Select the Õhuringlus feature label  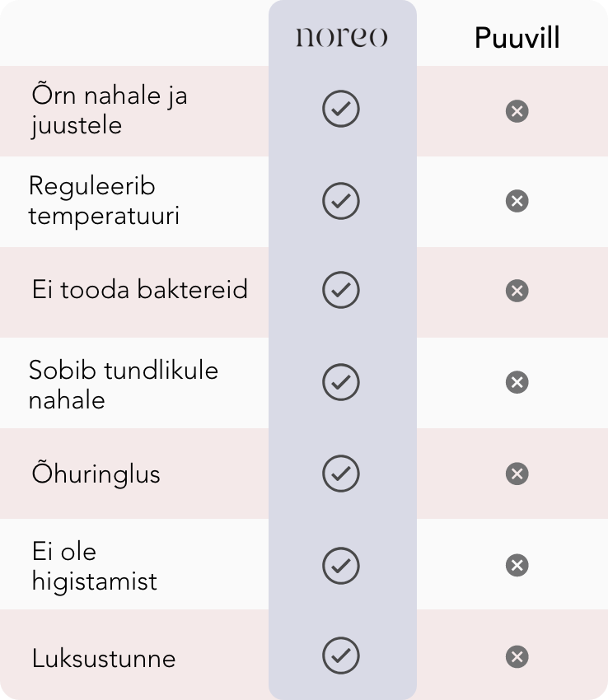pyautogui.click(x=96, y=474)
